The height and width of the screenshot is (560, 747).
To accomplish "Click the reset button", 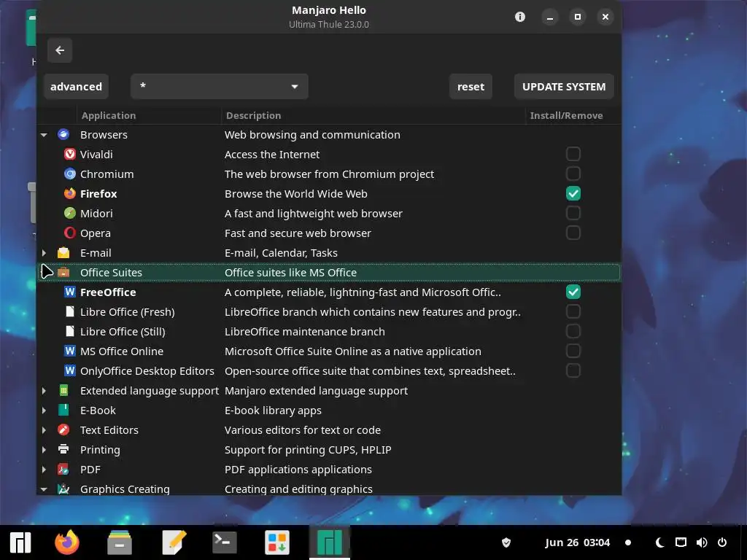I will coord(471,87).
